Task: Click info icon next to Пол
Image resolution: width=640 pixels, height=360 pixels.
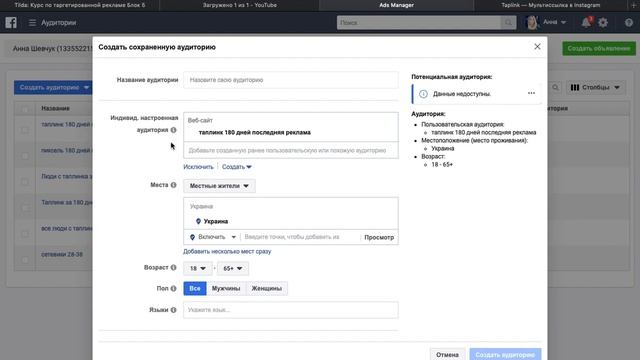Action: point(173,288)
